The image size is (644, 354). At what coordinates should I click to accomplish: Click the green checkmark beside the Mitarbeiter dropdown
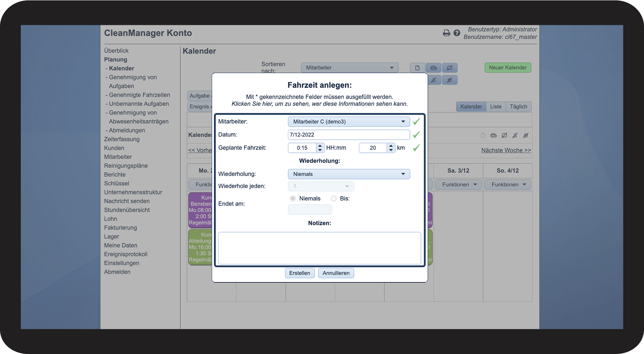(416, 122)
